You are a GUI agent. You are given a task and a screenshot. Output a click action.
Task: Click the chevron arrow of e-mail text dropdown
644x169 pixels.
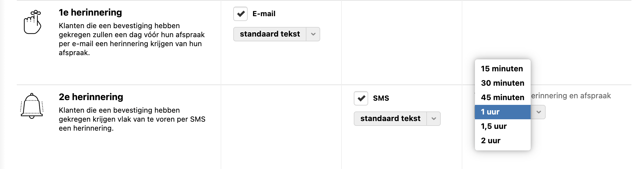313,34
